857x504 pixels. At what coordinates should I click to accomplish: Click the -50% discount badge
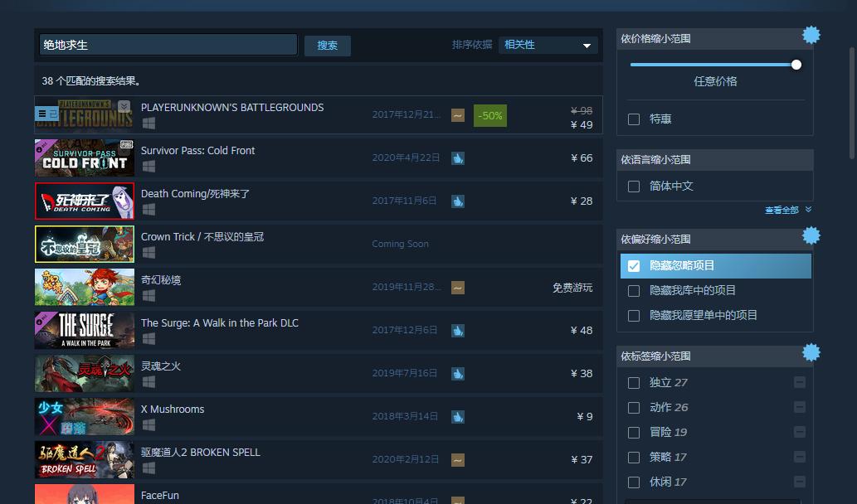(490, 116)
